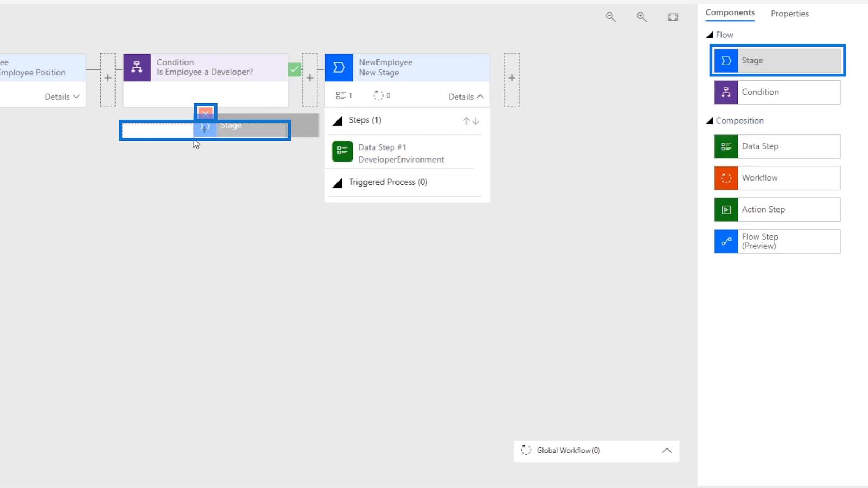The image size is (868, 488).
Task: Click the green Data Step icon in the Components panel
Action: tap(726, 146)
